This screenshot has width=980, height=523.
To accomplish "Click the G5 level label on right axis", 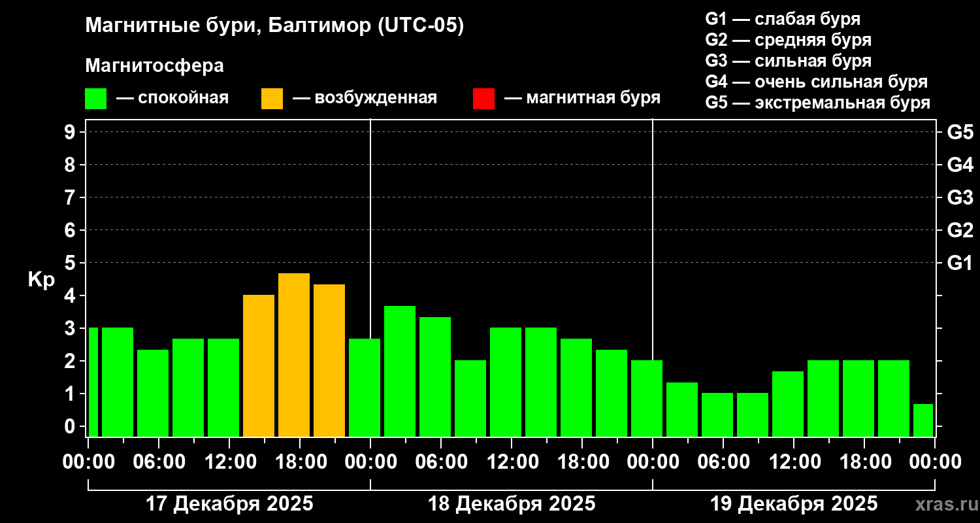I will (x=960, y=132).
